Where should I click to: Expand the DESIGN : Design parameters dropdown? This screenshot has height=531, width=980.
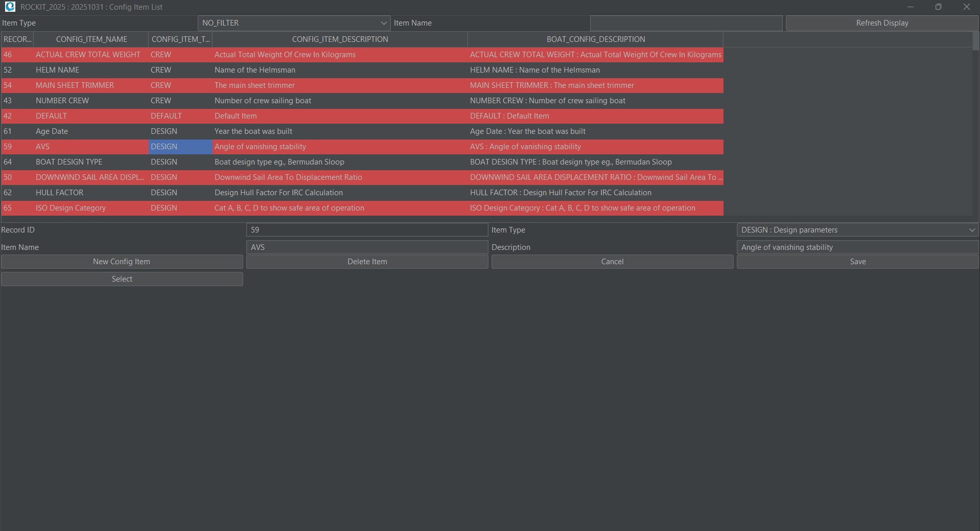tap(857, 230)
